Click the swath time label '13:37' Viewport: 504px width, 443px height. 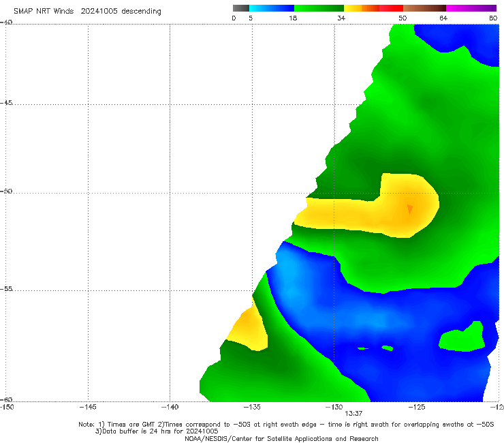point(353,414)
